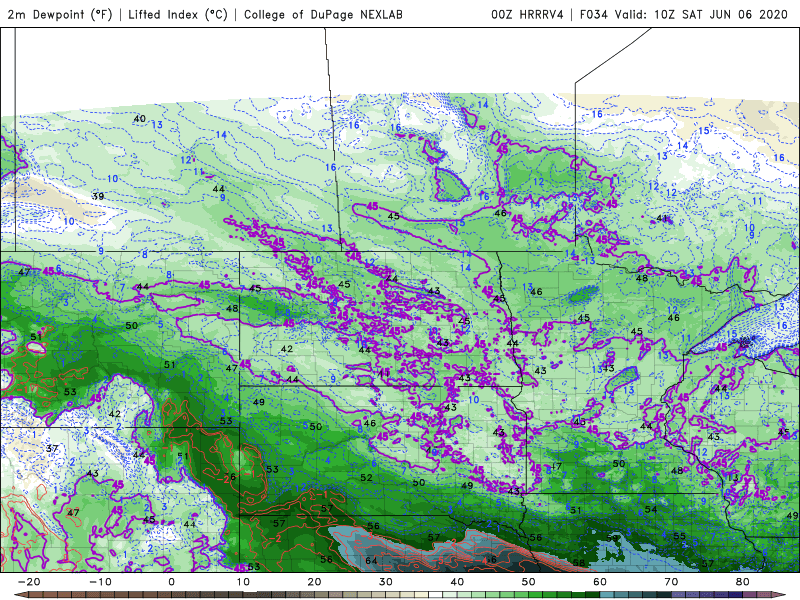Click the dewpoint value 64 on map
Screen dimensions: 800x600
point(371,561)
